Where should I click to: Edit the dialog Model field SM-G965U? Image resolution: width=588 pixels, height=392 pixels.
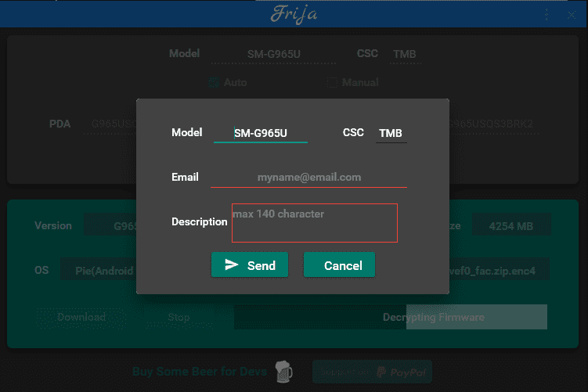(261, 133)
